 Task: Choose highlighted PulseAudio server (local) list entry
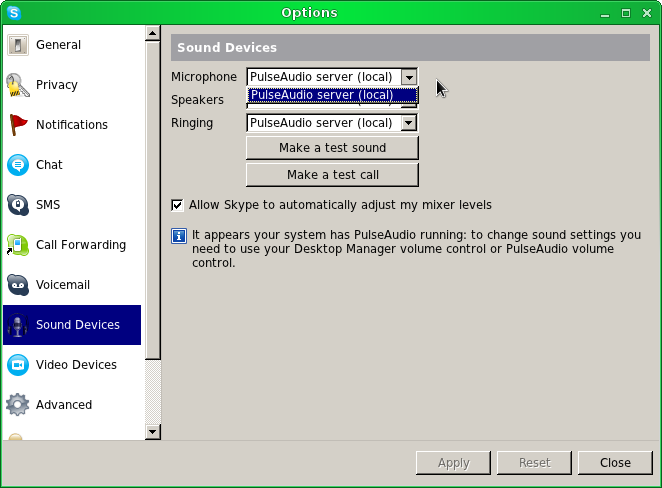coord(332,95)
